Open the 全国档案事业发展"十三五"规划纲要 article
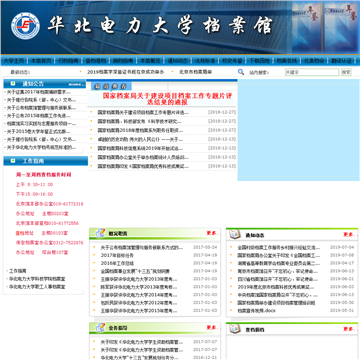The height and width of the screenshot is (360, 360). tap(135, 271)
